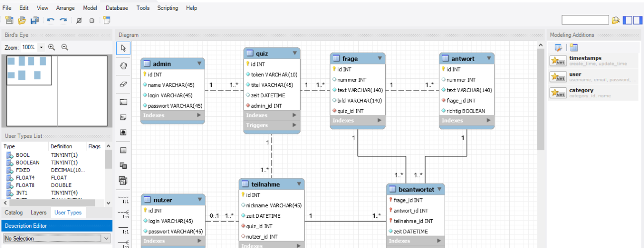Choose the place new table tool
The image size is (644, 248).
(x=124, y=150)
